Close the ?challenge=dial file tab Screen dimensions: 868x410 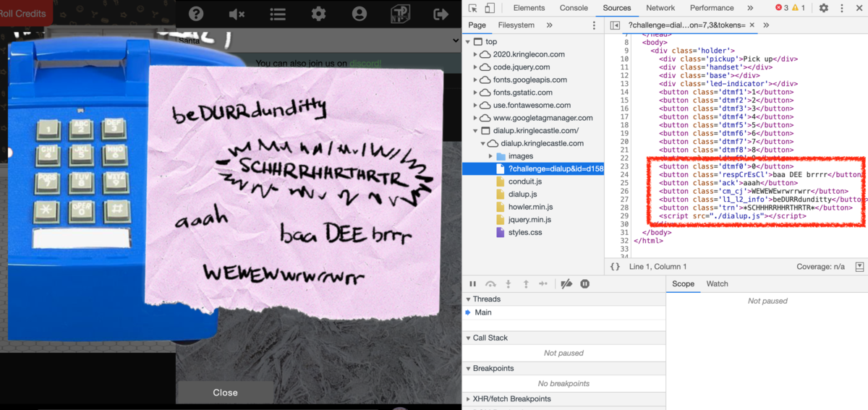point(752,25)
